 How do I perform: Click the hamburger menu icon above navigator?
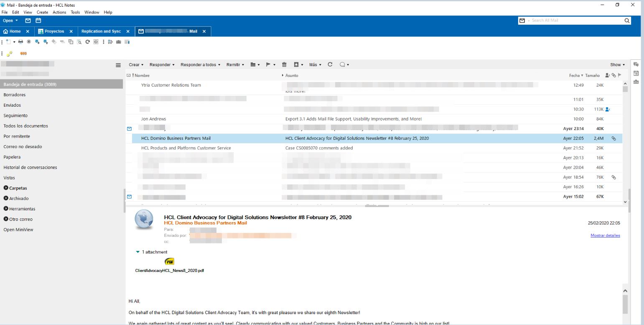coord(118,65)
